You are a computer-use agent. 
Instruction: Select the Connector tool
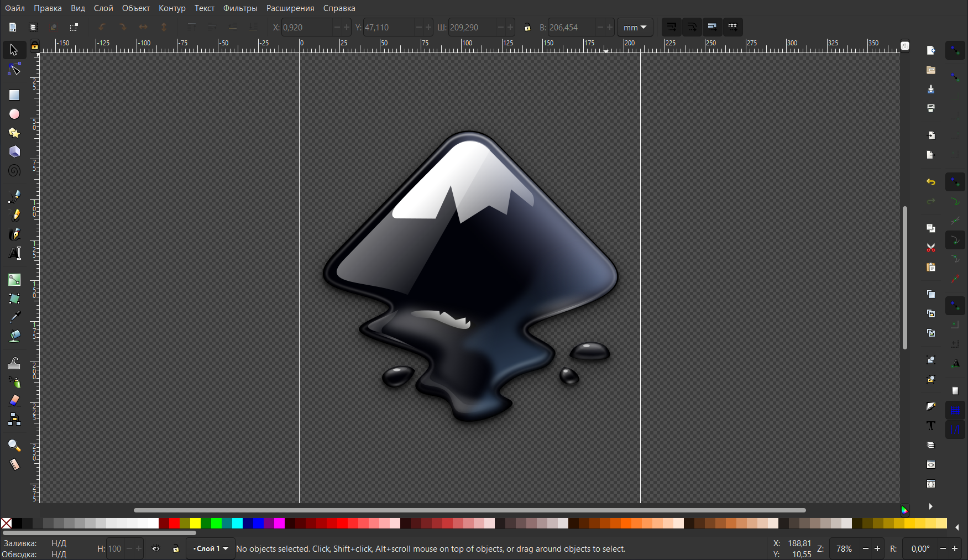14,419
